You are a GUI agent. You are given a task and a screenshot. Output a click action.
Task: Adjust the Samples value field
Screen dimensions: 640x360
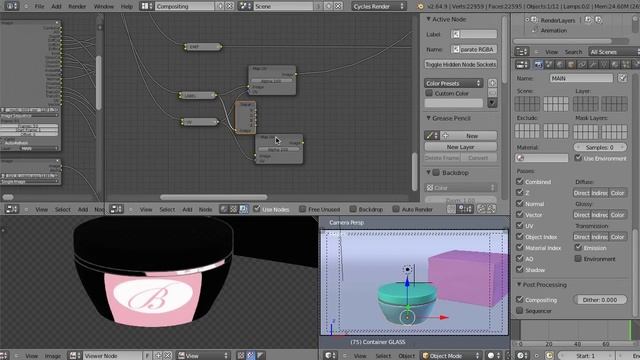600,147
